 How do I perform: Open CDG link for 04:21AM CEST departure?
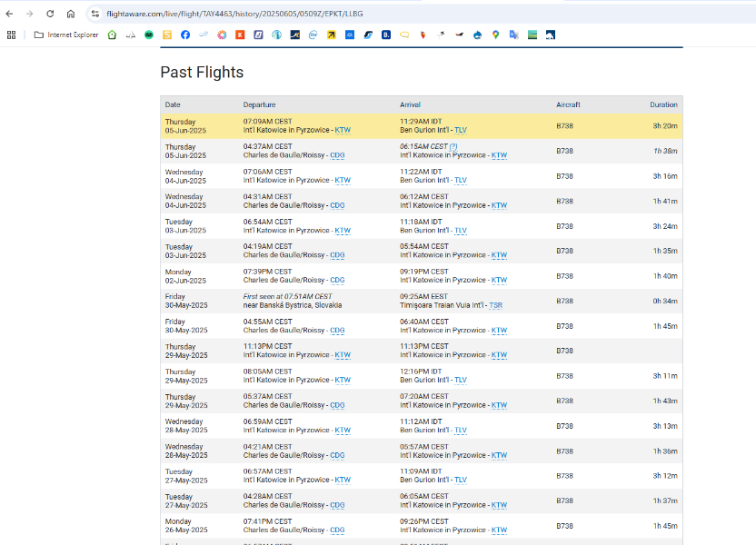337,455
